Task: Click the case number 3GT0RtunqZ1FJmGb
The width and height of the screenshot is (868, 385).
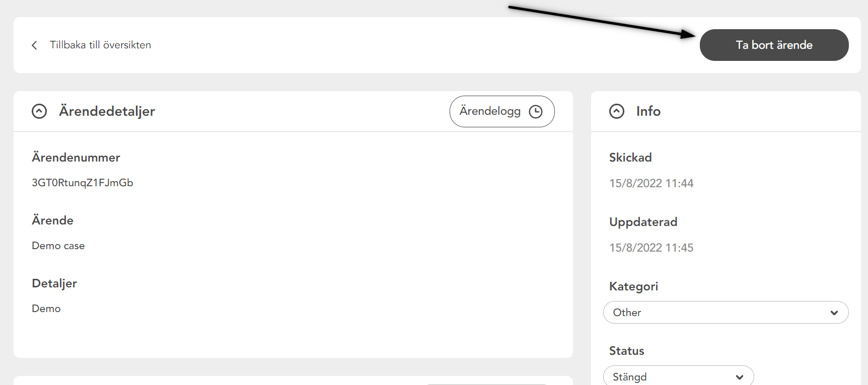Action: (83, 183)
